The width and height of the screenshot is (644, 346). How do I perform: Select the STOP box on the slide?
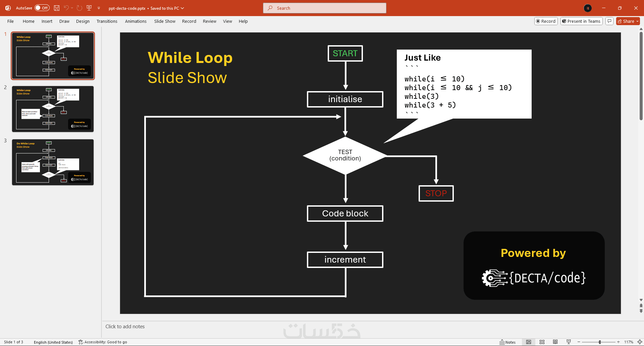pos(436,193)
